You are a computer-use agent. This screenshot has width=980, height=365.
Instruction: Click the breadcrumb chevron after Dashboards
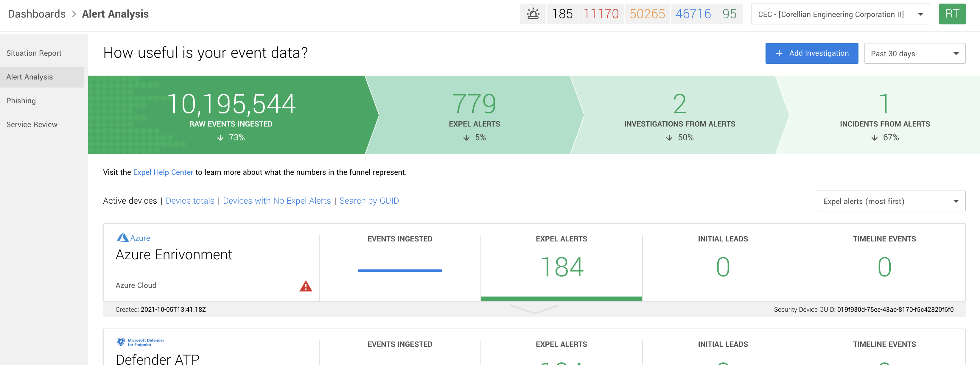74,14
